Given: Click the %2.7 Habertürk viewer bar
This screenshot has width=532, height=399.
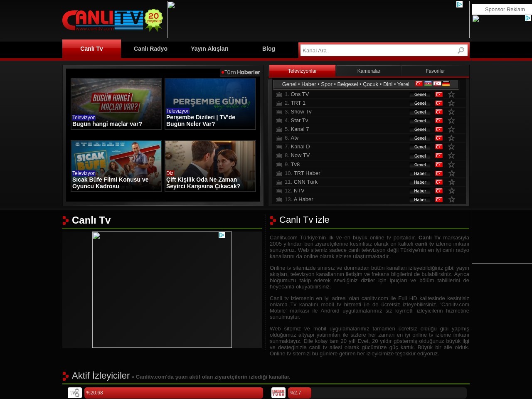Looking at the screenshot, I should 300,393.
